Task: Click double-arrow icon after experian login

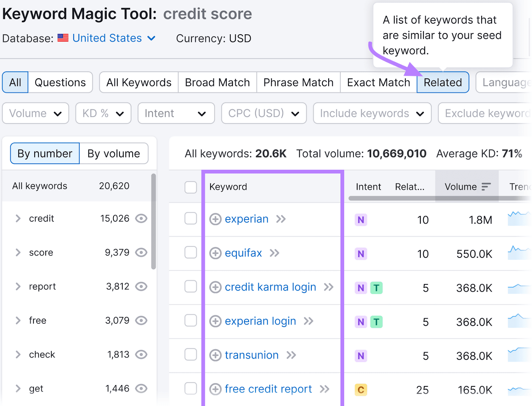Action: tap(309, 321)
